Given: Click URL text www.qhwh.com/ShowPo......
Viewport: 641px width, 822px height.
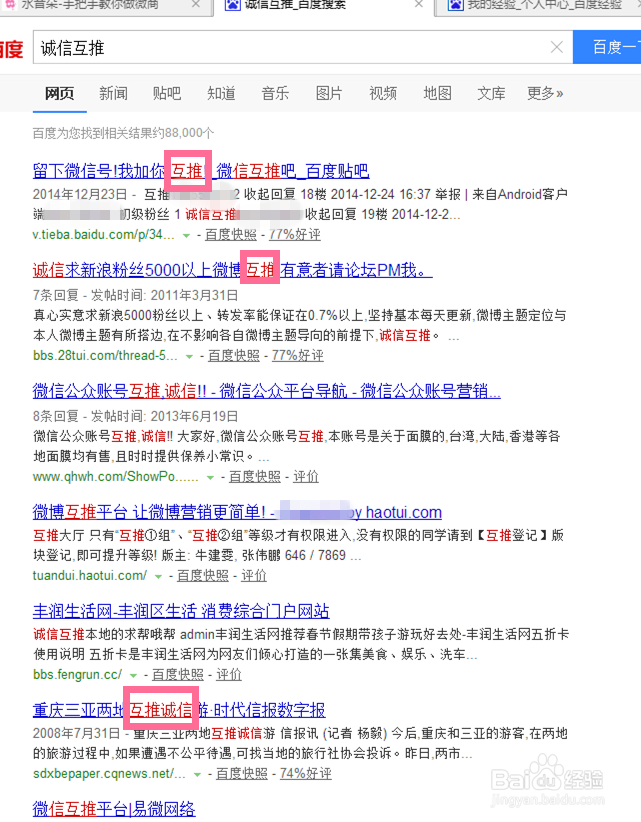Looking at the screenshot, I should click(x=115, y=477).
